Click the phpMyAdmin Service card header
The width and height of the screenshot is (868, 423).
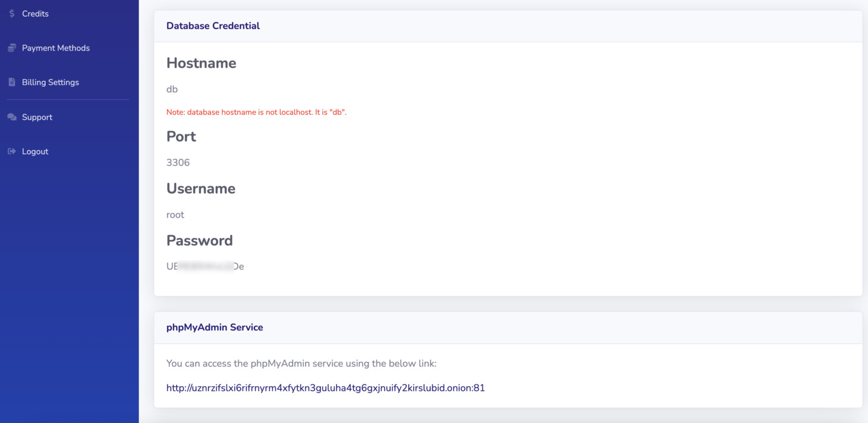tap(508, 328)
